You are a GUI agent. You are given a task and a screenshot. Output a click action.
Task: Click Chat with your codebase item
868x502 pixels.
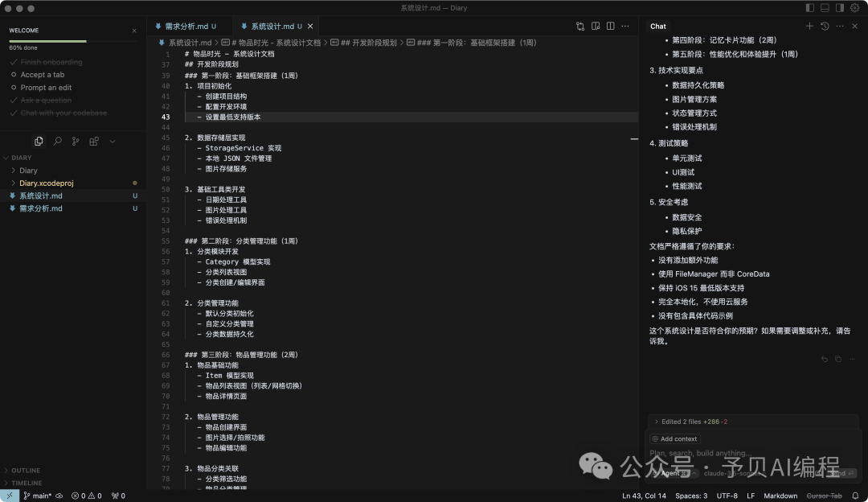click(63, 113)
